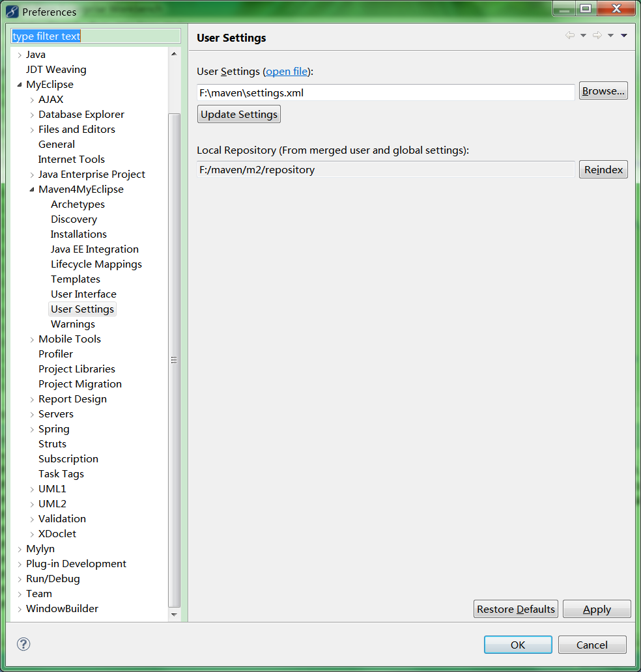Open Java EE Integration page
Viewport: 641px width, 672px height.
[94, 249]
